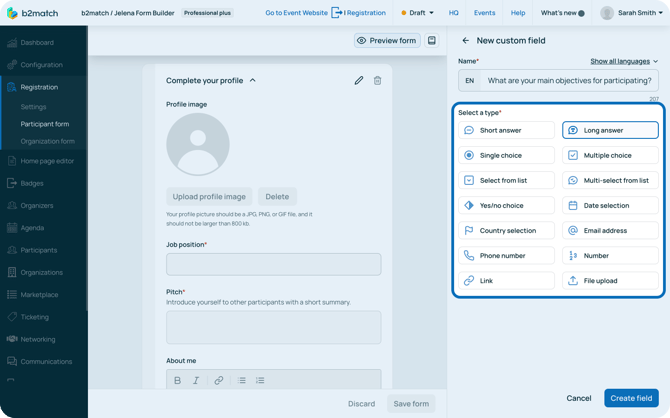Viewport: 670px width, 418px height.
Task: Click Sarah Smith's avatar image
Action: [x=607, y=13]
